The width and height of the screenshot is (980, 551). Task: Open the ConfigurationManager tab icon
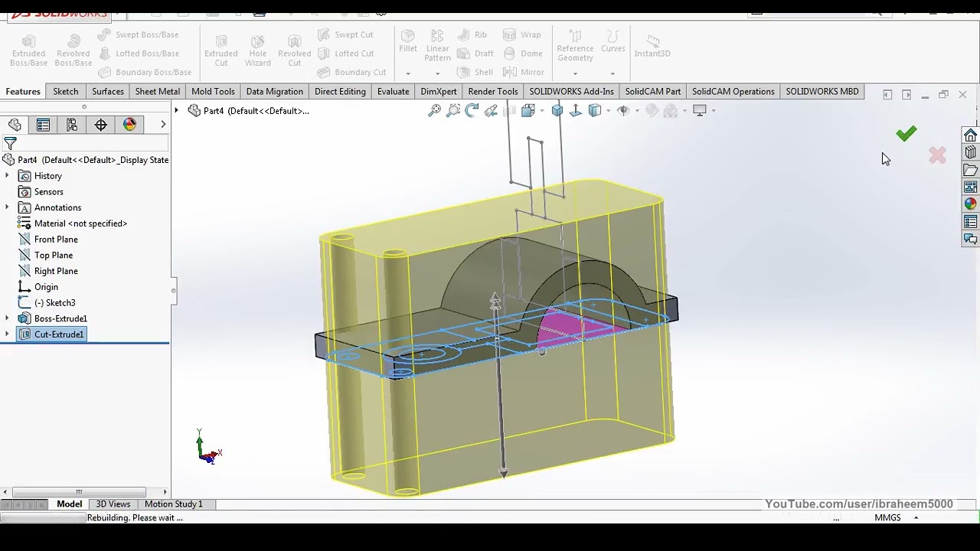(x=72, y=125)
